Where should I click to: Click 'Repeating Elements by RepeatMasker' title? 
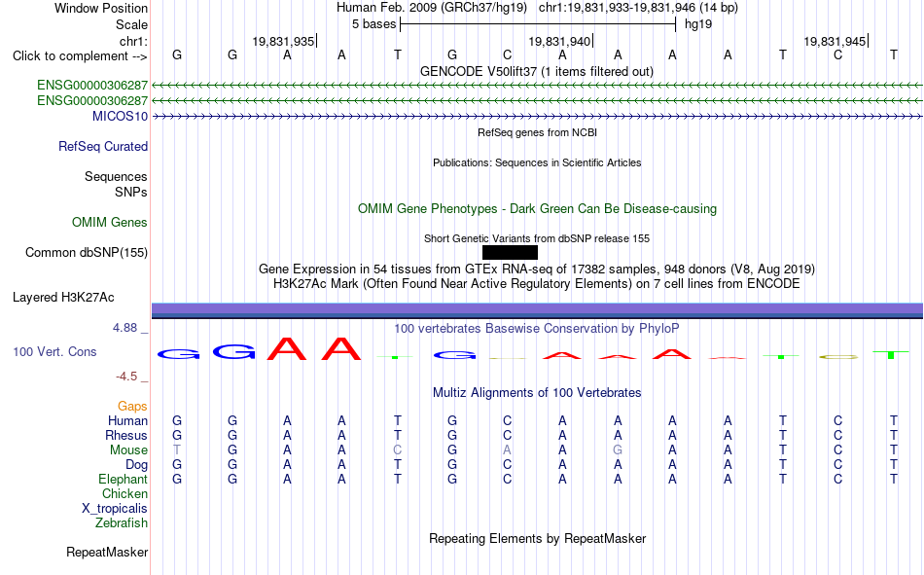click(x=538, y=538)
